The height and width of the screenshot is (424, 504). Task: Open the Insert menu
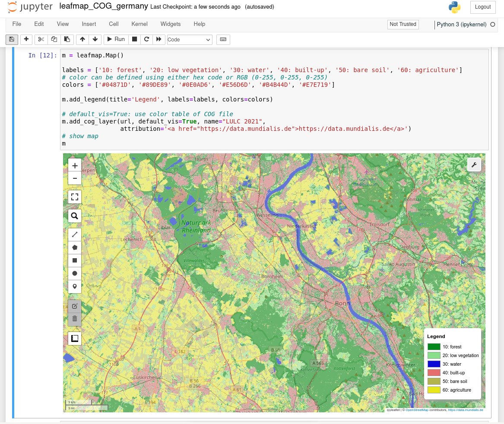[x=89, y=24]
